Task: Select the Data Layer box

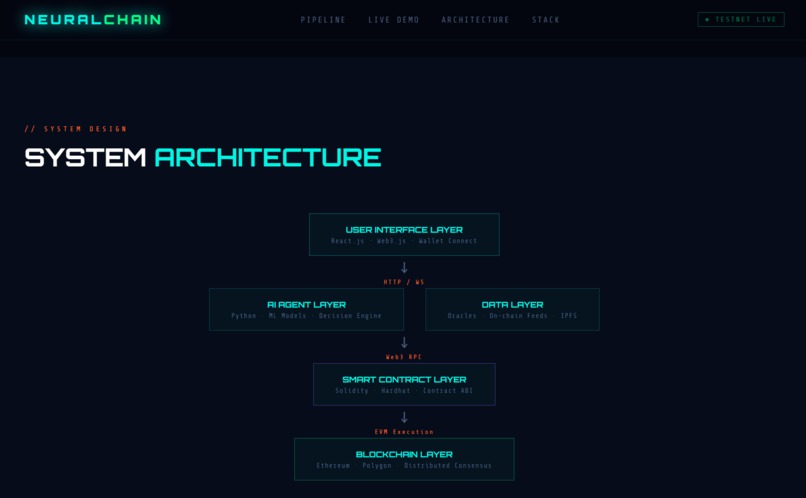Action: (x=512, y=309)
